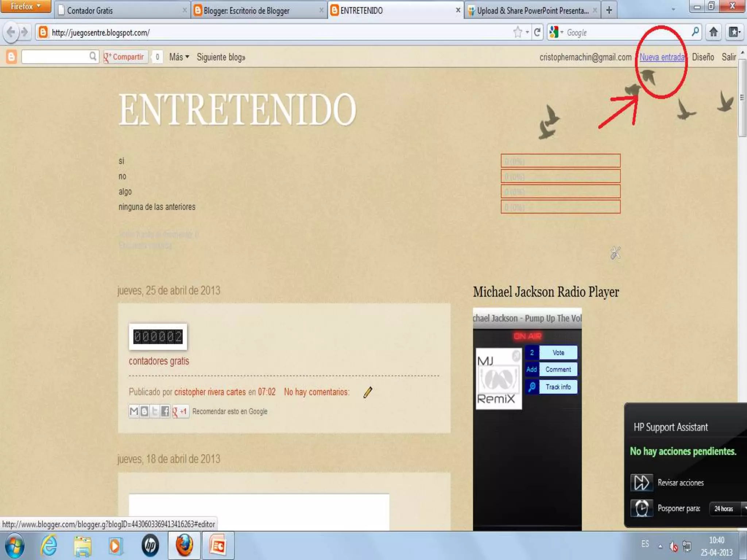
Task: Open the Firefox menu dropdown
Action: point(25,7)
